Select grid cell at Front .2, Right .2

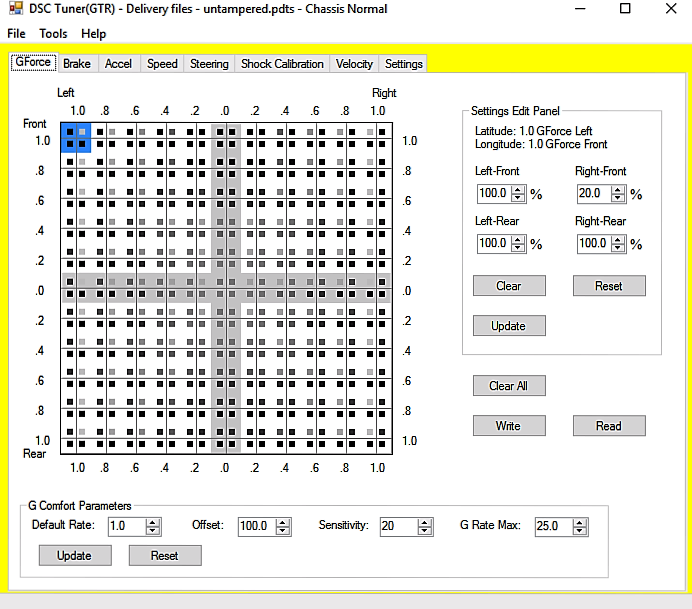(256, 258)
